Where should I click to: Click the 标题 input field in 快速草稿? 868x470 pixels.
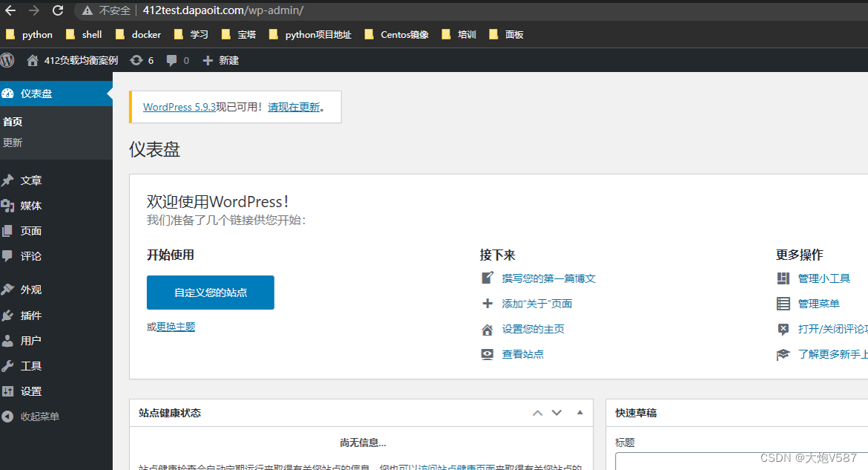(741, 461)
